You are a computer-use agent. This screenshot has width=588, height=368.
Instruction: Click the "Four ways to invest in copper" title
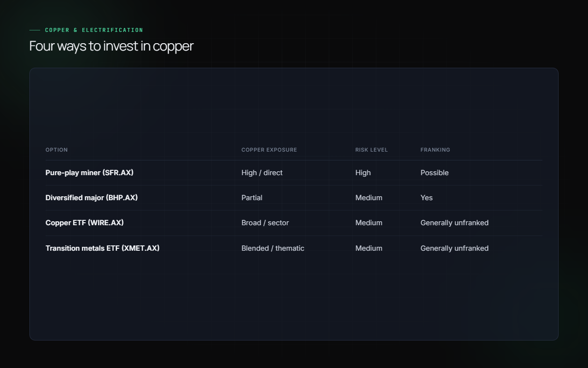tap(111, 46)
